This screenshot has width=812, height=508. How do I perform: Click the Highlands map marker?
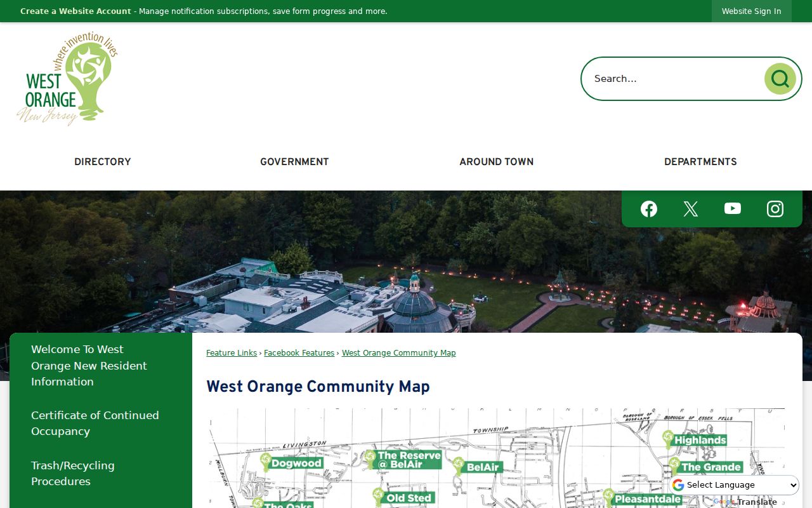tap(694, 439)
